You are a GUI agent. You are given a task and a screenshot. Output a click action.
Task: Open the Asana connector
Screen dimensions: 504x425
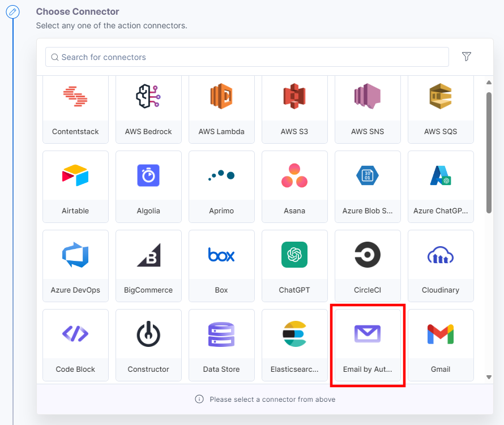(294, 187)
